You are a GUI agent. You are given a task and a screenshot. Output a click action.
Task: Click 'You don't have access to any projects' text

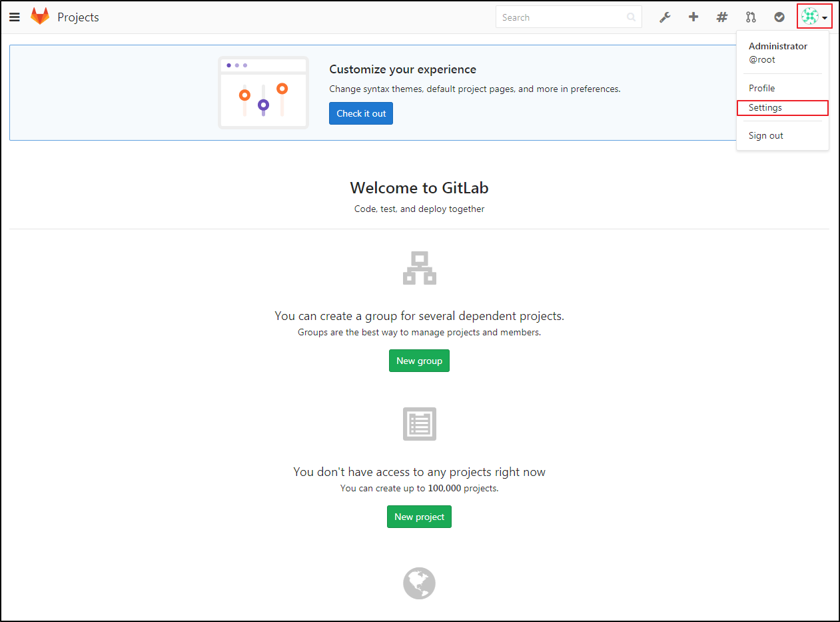click(419, 472)
